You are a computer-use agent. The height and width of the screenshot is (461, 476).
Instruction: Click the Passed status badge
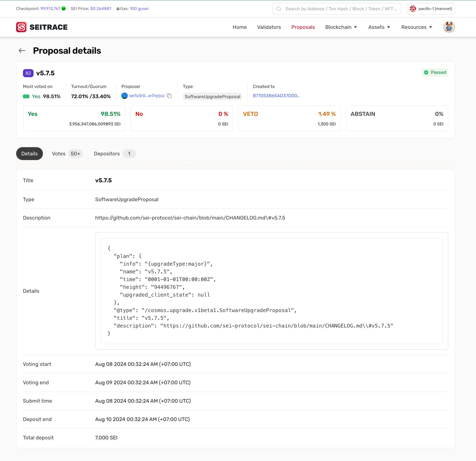coord(435,72)
